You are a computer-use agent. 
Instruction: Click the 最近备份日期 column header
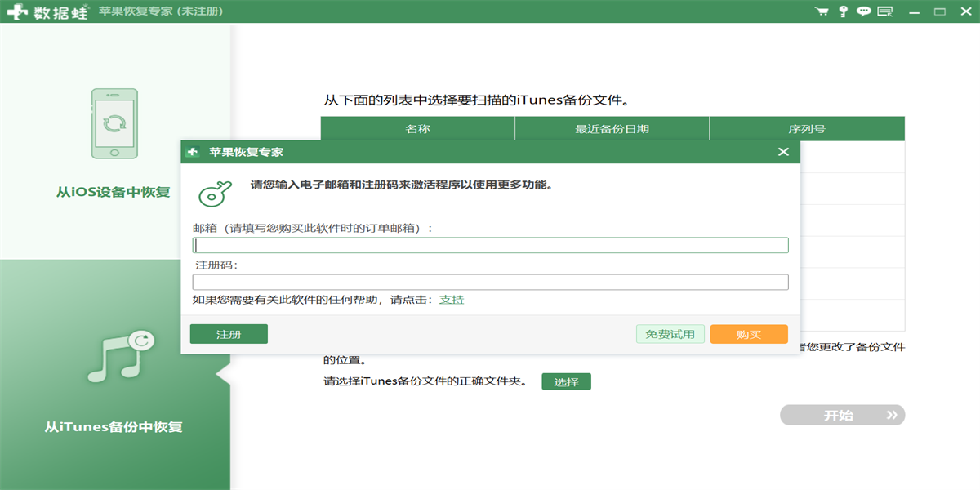pos(612,128)
